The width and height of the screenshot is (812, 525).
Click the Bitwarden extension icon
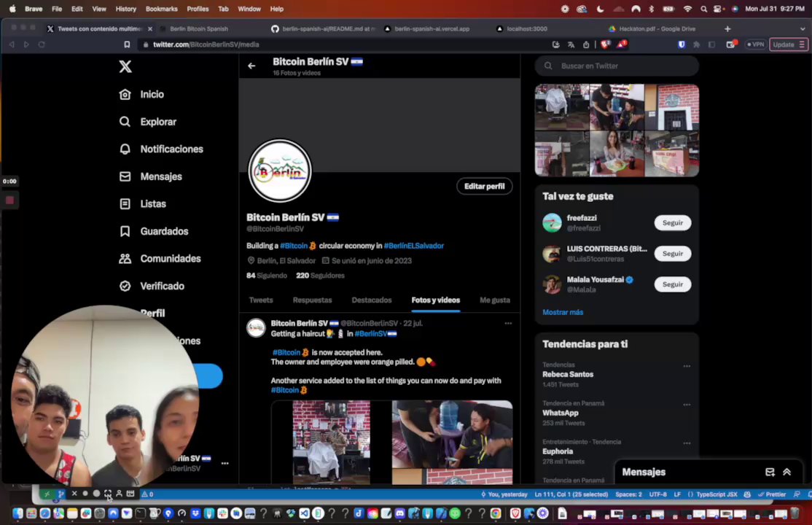click(682, 44)
